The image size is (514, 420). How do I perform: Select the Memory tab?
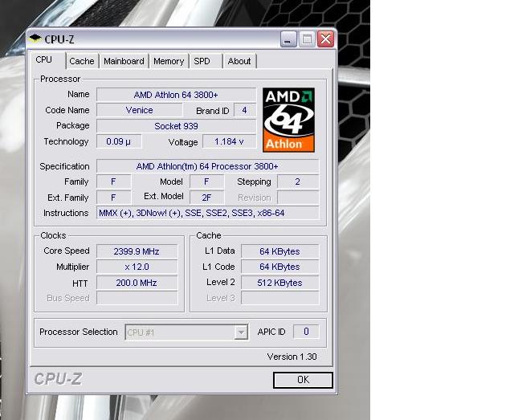(x=169, y=61)
